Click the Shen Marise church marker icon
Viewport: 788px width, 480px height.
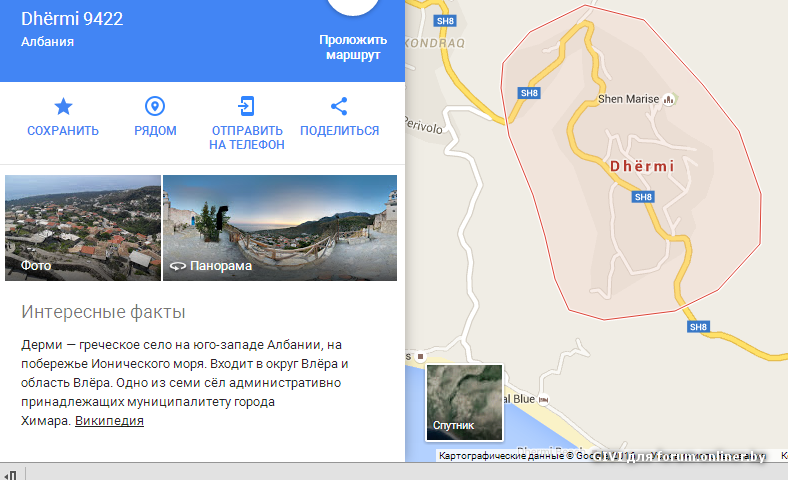669,99
